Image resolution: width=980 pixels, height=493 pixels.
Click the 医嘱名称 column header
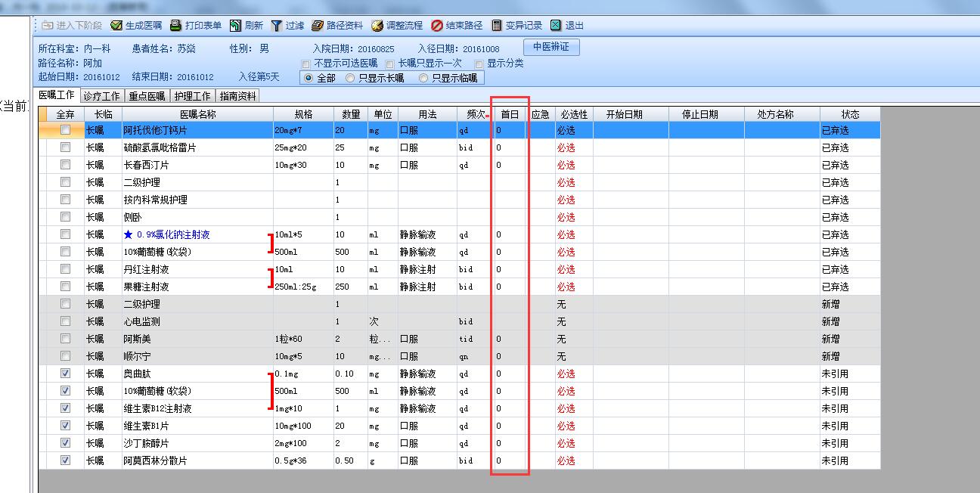click(x=197, y=114)
